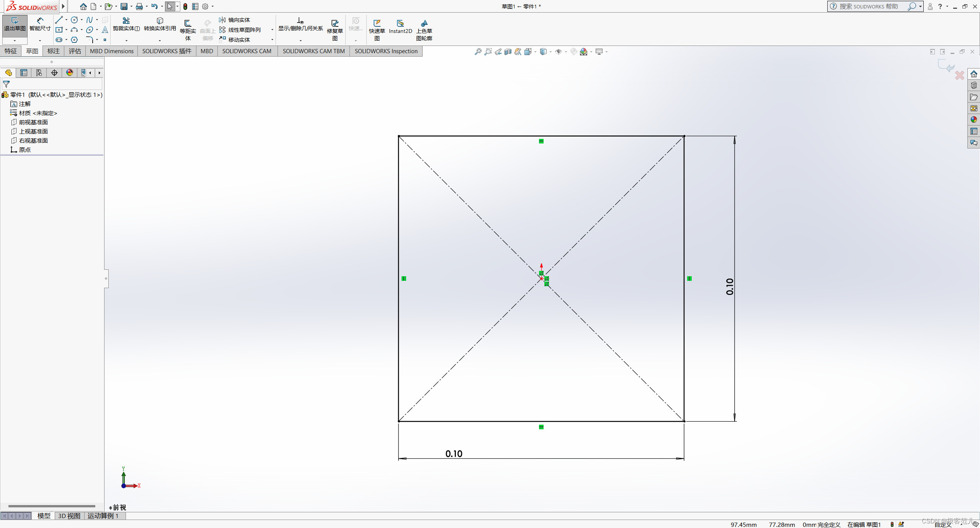This screenshot has width=980, height=528.
Task: Select 前视基准面 in the feature tree
Action: (x=33, y=122)
